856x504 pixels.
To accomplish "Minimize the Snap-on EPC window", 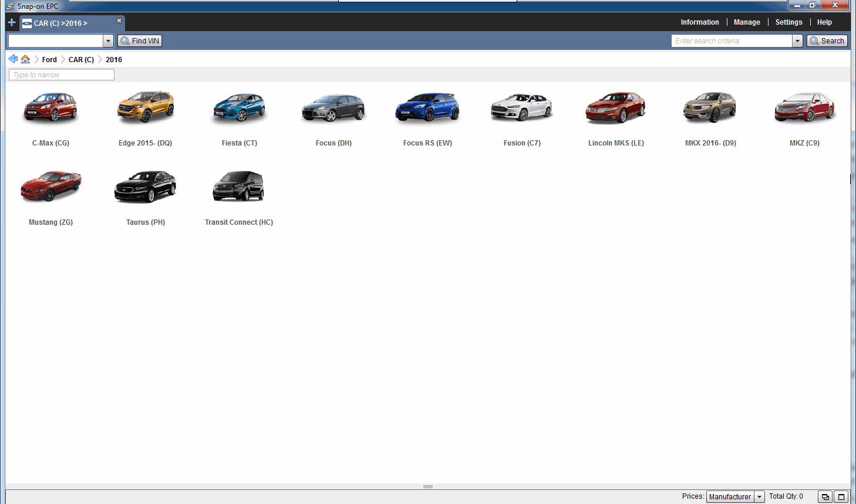I will (x=797, y=5).
